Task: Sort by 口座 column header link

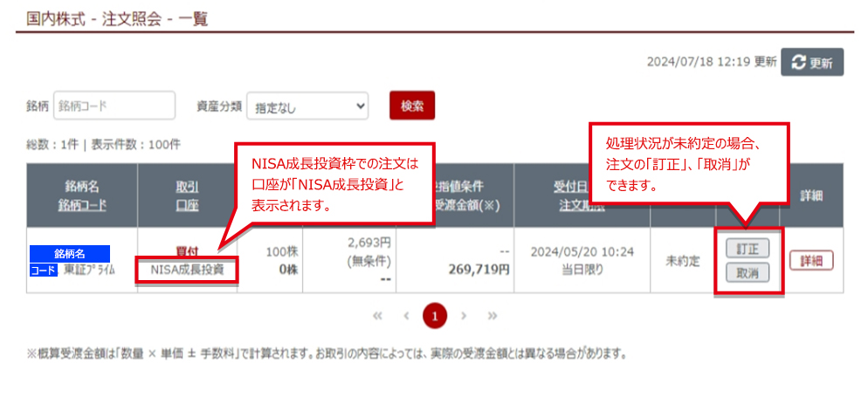Action: 188,205
